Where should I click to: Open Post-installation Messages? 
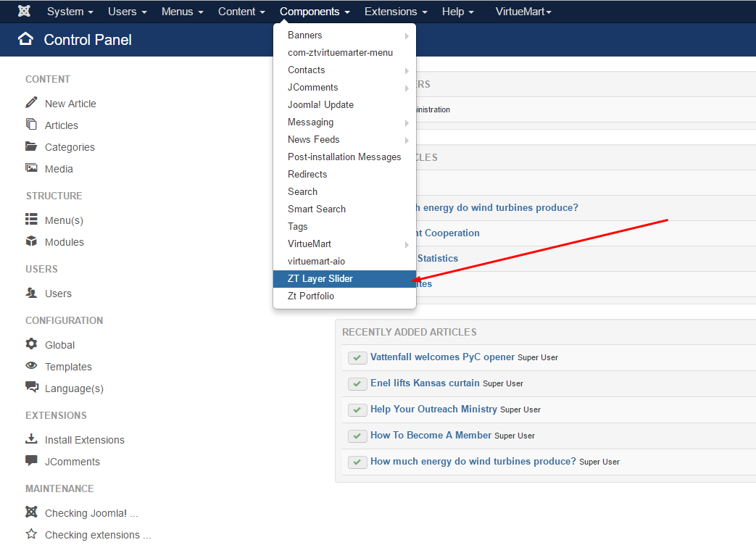pos(344,157)
